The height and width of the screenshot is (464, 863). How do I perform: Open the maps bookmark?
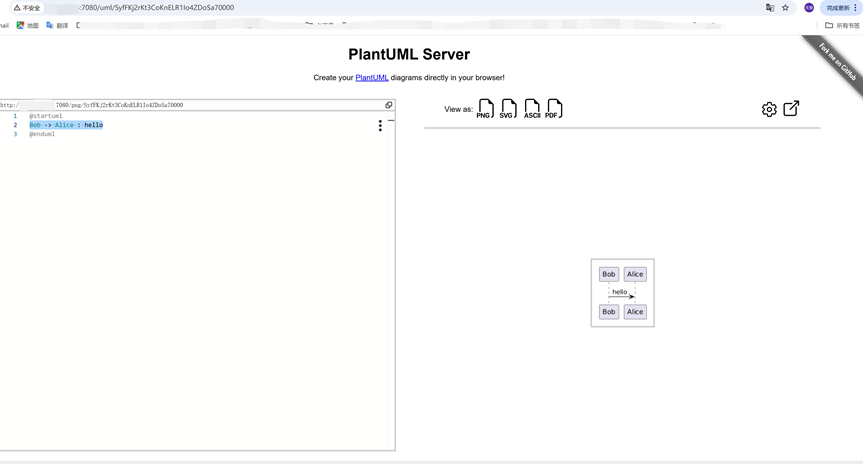[28, 25]
